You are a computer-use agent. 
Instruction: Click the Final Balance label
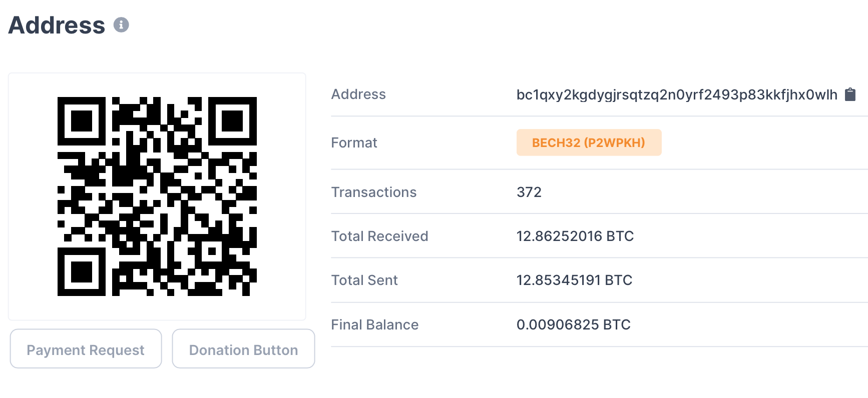[374, 325]
